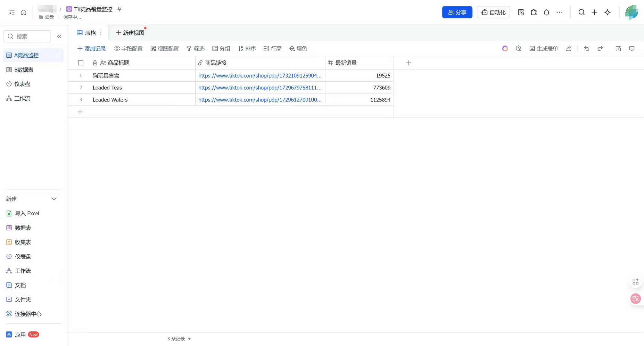Image resolution: width=644 pixels, height=346 pixels.
Task: Expand the 新建 section chevron
Action: pos(54,199)
